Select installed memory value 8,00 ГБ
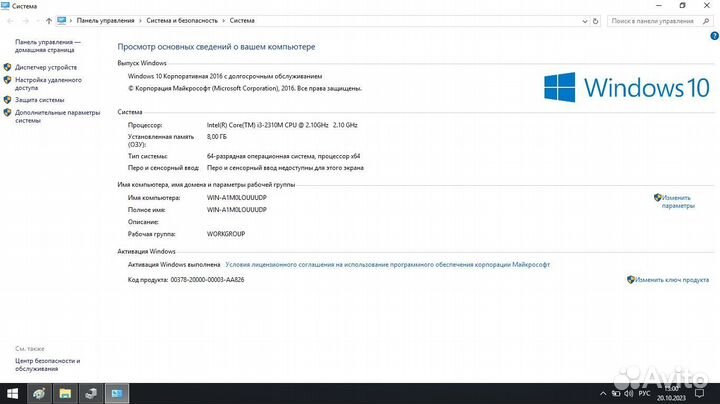720x404 pixels. tap(217, 137)
